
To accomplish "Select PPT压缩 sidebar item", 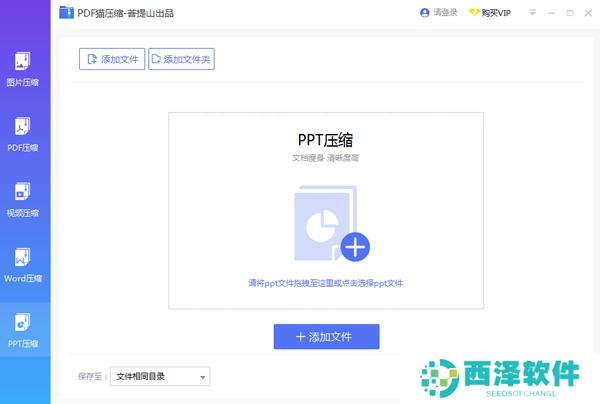I will click(x=23, y=330).
